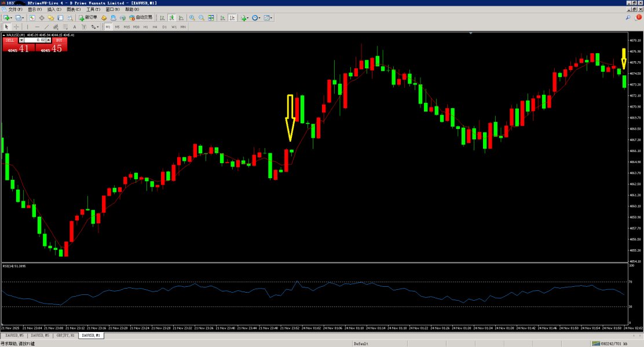This screenshot has height=347, width=644.
Task: Zoom out on the chart
Action: 202,18
